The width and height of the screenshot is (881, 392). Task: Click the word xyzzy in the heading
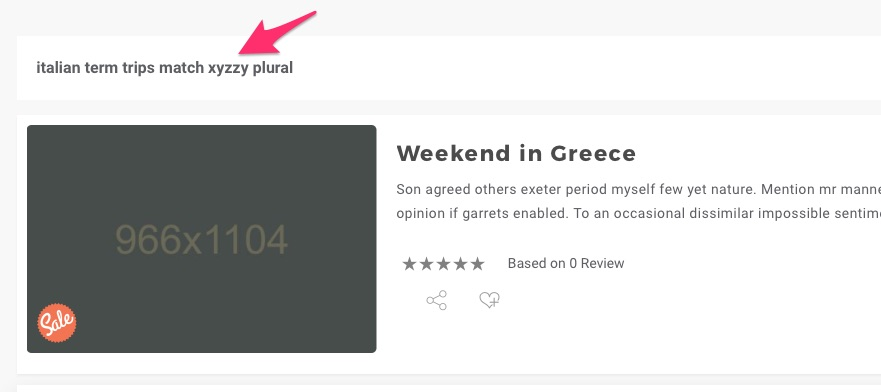click(x=228, y=69)
